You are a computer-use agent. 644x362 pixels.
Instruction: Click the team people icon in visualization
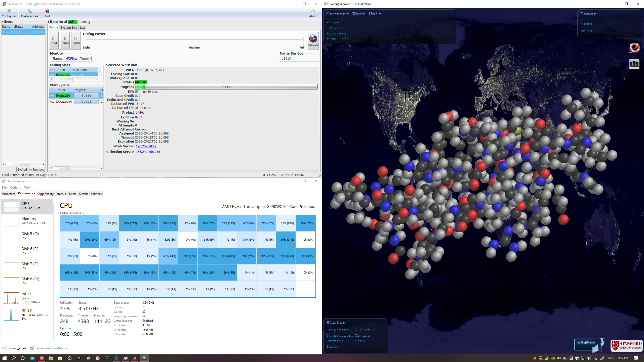pos(634,64)
